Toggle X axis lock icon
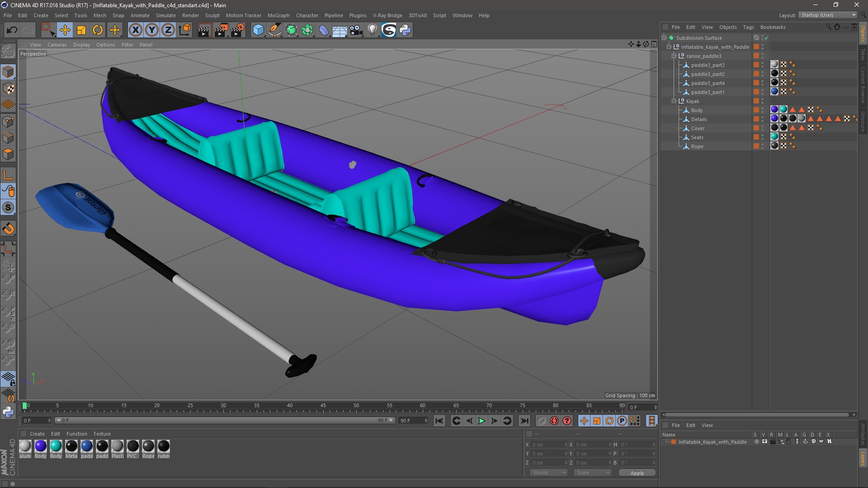868x488 pixels. tap(135, 30)
